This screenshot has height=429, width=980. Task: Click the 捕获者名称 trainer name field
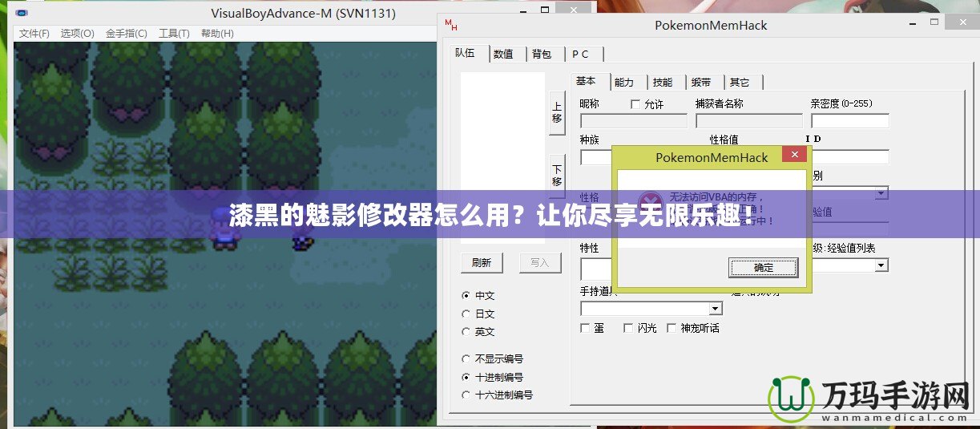[x=749, y=121]
